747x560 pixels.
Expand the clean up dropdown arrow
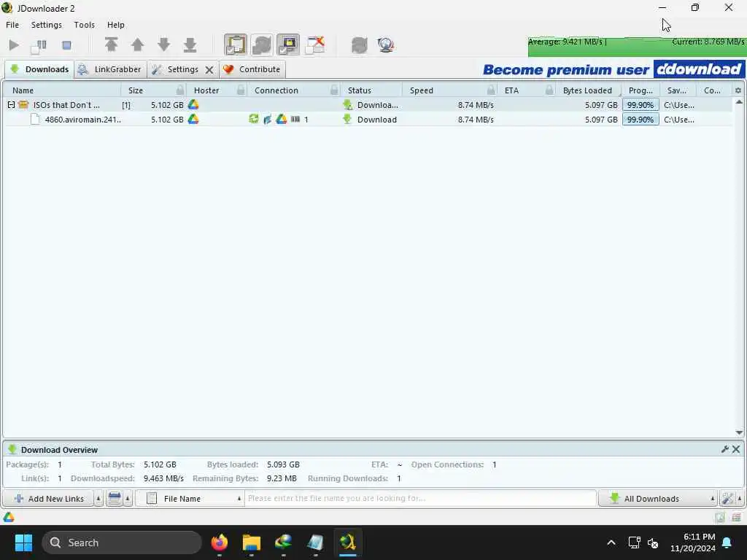tap(128, 499)
